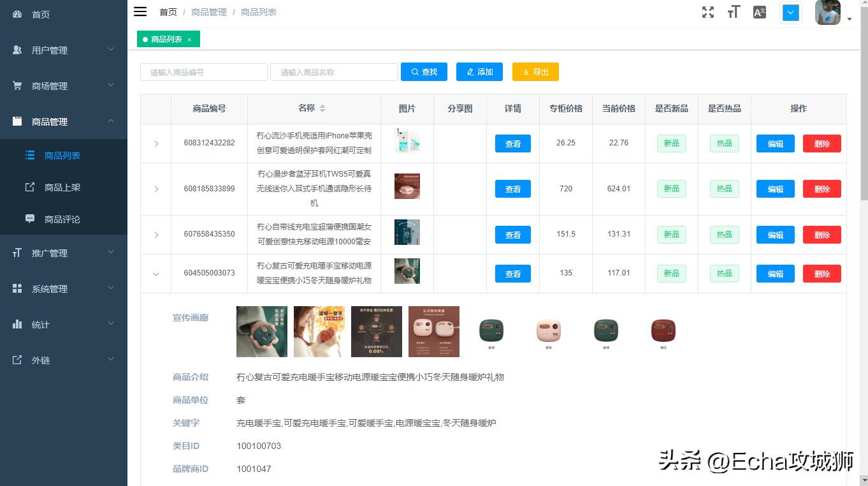Collapse the expanded 604505003073 row
This screenshot has height=486, width=868.
click(x=155, y=273)
